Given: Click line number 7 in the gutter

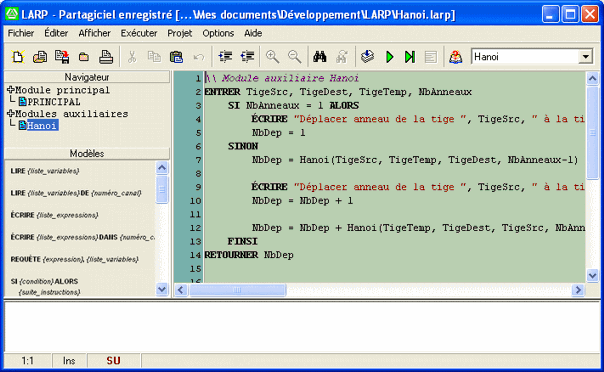Looking at the screenshot, I should tap(198, 160).
